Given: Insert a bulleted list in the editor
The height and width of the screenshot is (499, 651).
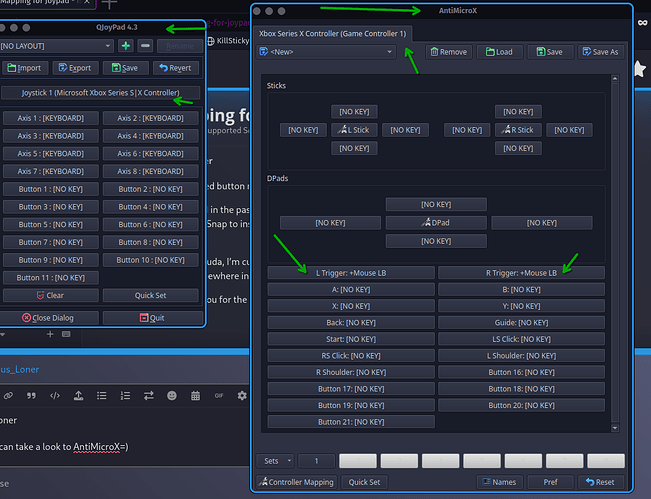Looking at the screenshot, I should pos(102,396).
